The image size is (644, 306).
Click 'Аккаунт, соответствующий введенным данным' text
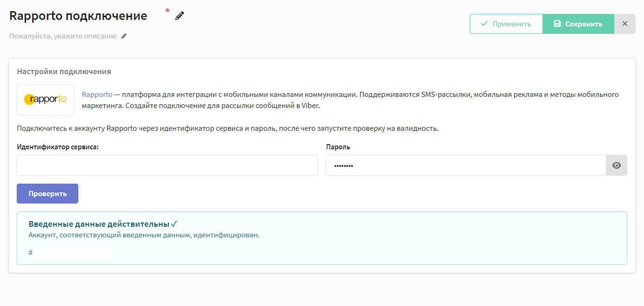pyautogui.click(x=110, y=235)
